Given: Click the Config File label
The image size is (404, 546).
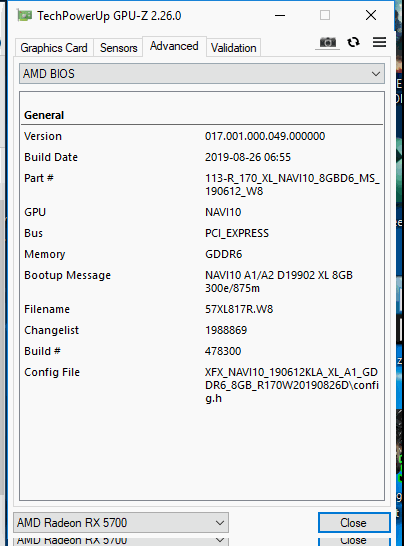Looking at the screenshot, I should click(x=52, y=372).
